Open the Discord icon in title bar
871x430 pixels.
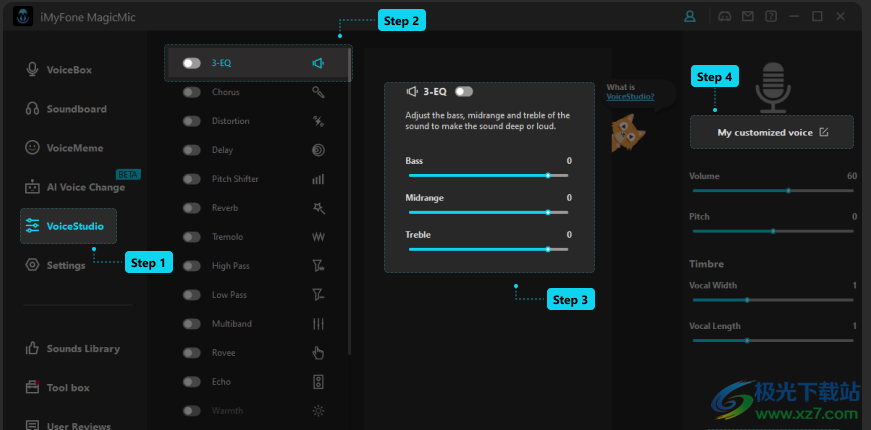724,16
